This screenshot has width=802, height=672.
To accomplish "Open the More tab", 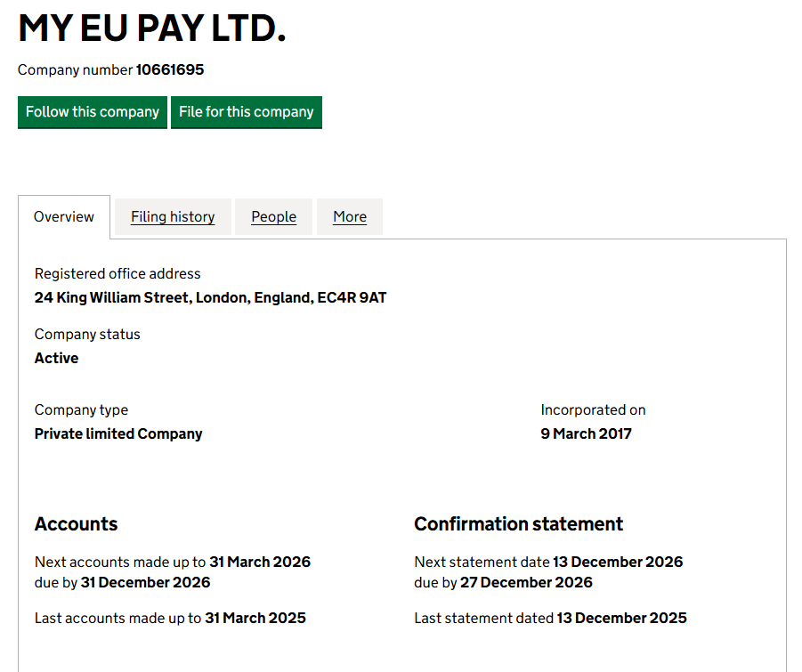I will 350,217.
